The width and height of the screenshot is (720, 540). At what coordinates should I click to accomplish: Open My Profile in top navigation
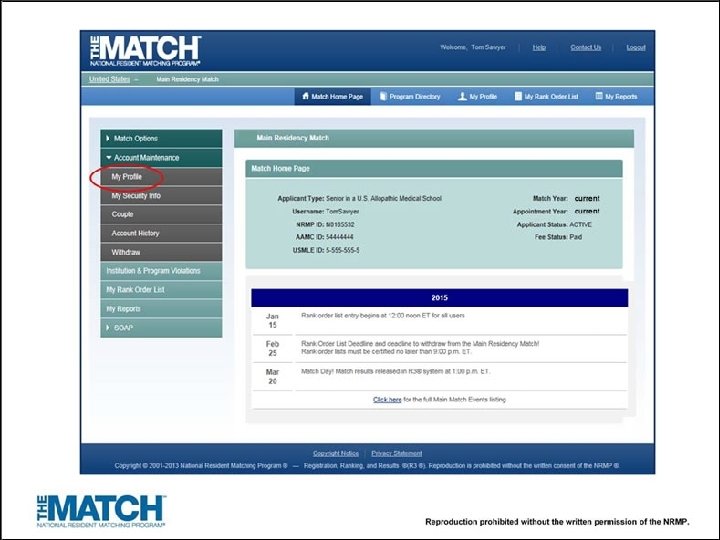[x=478, y=96]
